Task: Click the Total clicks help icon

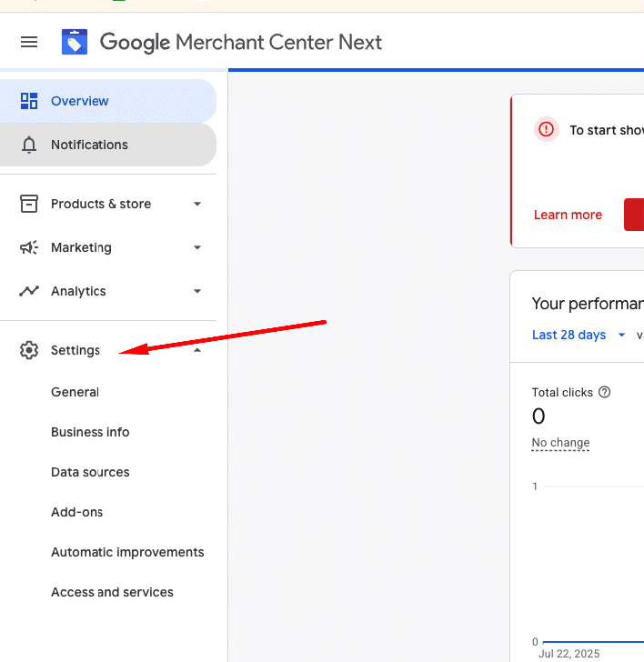Action: click(605, 392)
